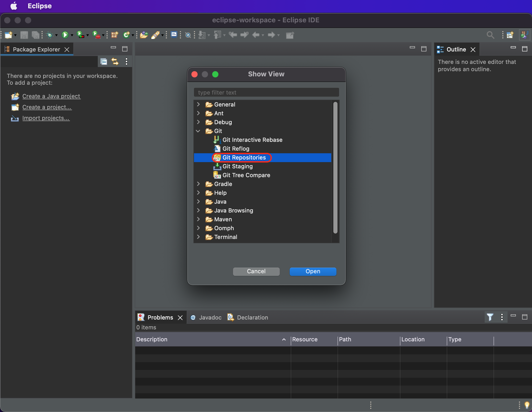The image size is (532, 412).
Task: Click the New Java Package icon
Action: point(114,35)
